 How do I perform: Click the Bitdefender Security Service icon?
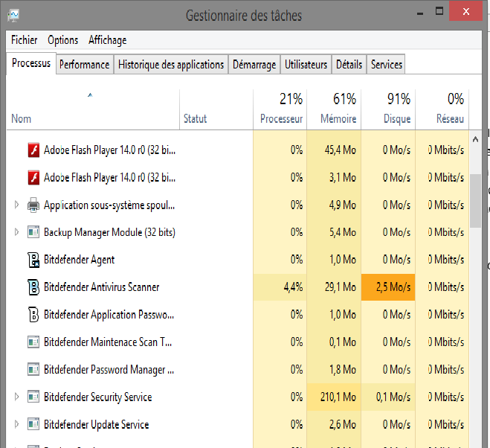coord(33,397)
